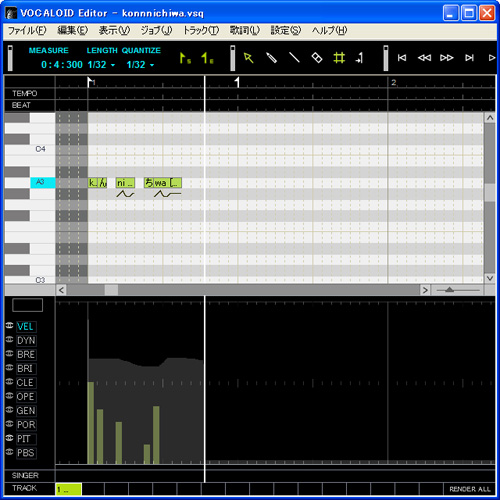The width and height of the screenshot is (500, 500).
Task: Click the empty box above VEL
Action: click(x=27, y=305)
